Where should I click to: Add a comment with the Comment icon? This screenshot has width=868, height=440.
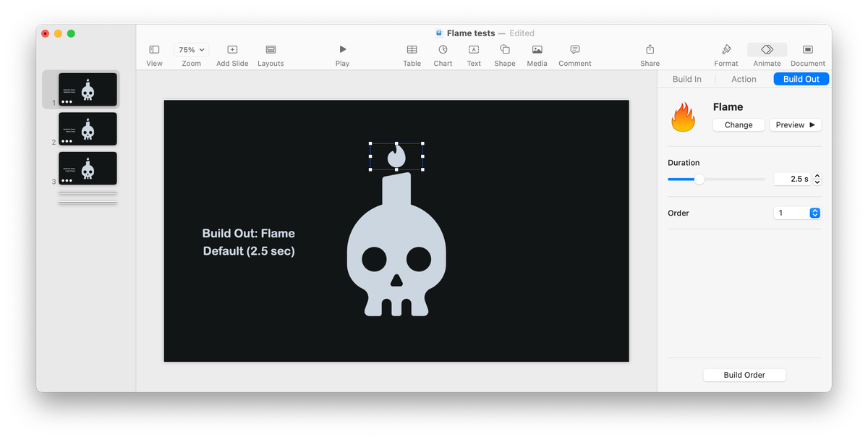coord(575,50)
